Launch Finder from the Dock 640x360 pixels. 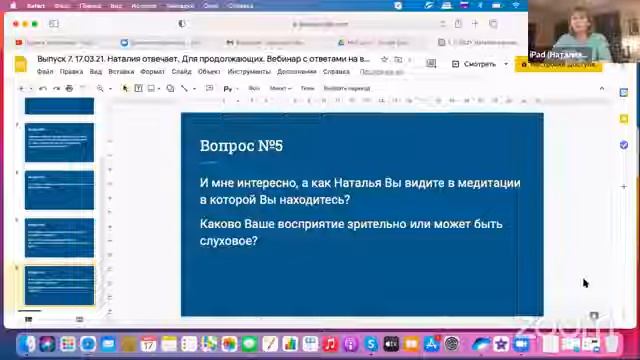[27, 344]
